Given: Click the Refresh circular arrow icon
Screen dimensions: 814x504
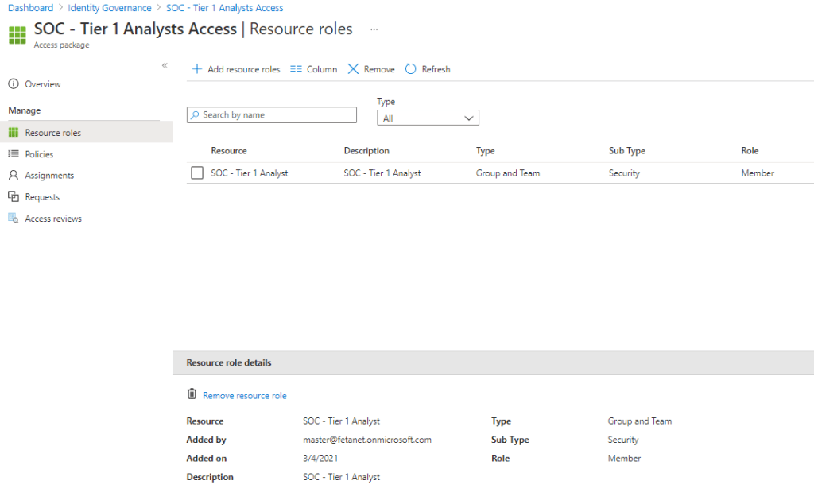Looking at the screenshot, I should click(x=411, y=69).
